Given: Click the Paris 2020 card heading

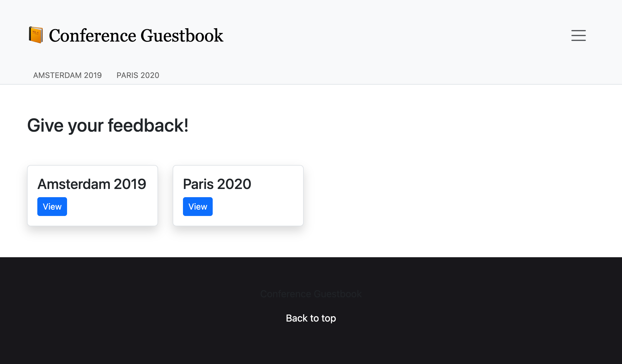Looking at the screenshot, I should tap(217, 184).
